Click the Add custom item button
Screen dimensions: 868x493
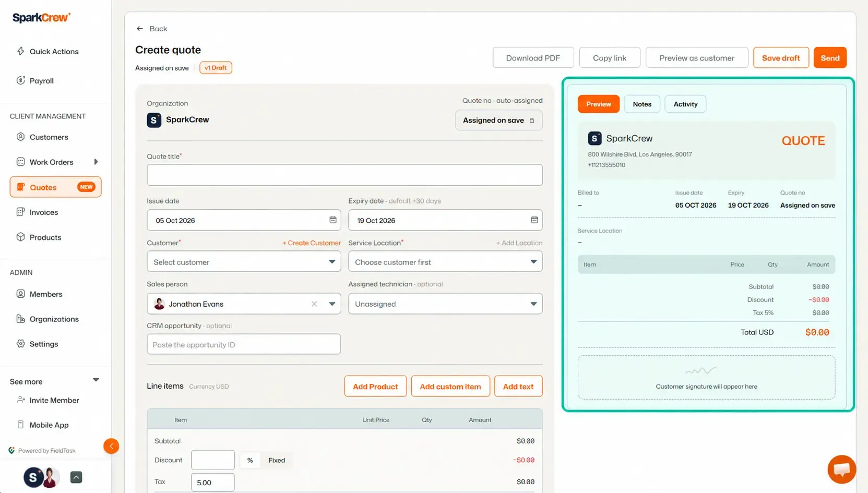pyautogui.click(x=450, y=386)
